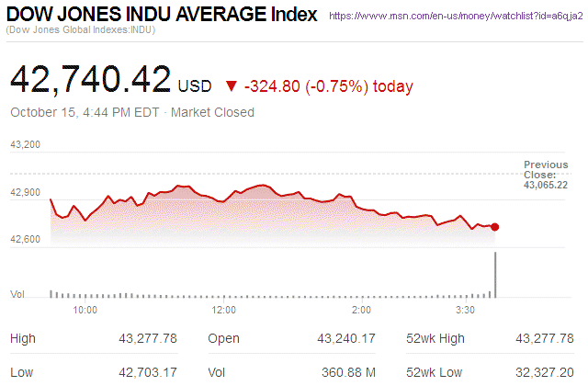
Task: Click the Open value 43,240.17
Action: coord(345,339)
